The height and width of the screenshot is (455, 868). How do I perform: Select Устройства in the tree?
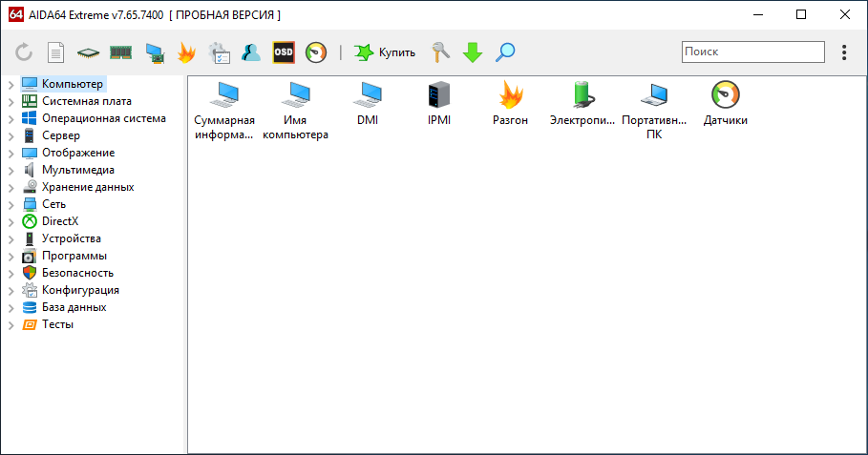(72, 238)
